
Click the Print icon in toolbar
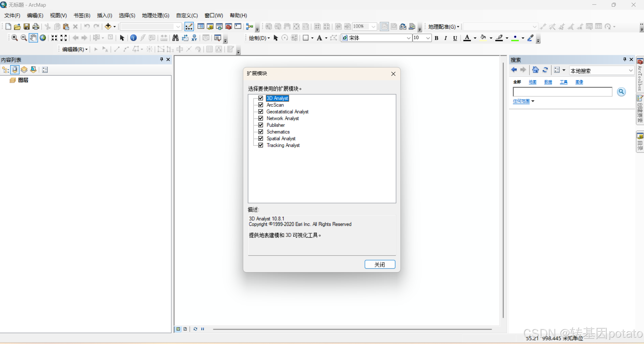coord(36,27)
